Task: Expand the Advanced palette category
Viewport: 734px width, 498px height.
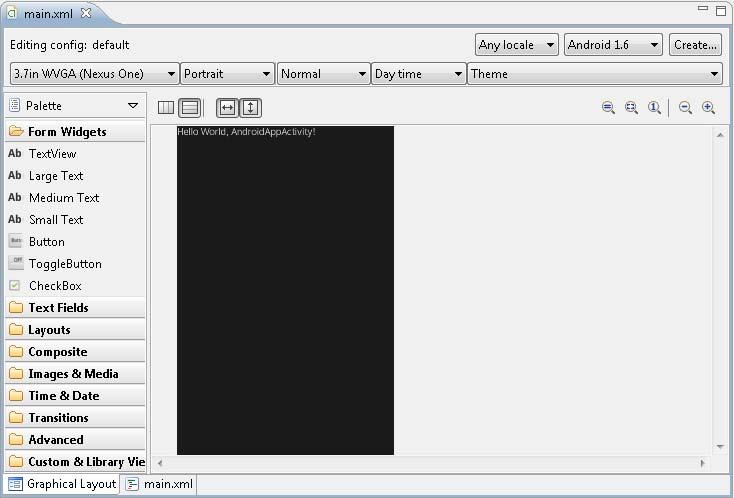Action: (75, 439)
